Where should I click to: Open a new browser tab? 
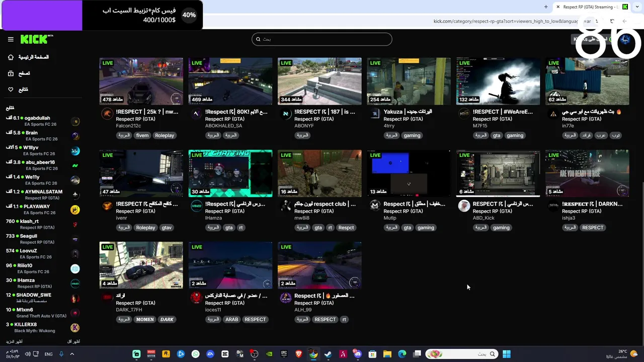546,7
